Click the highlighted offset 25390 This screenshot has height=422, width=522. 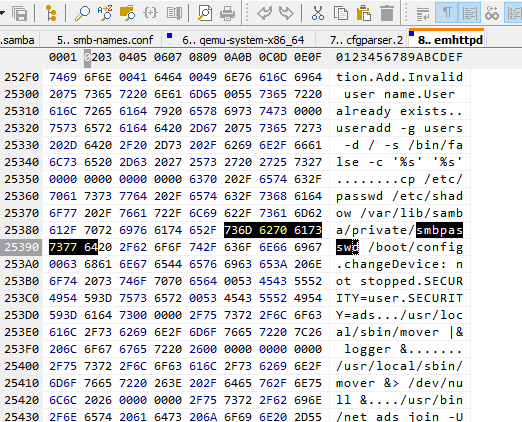click(22, 247)
